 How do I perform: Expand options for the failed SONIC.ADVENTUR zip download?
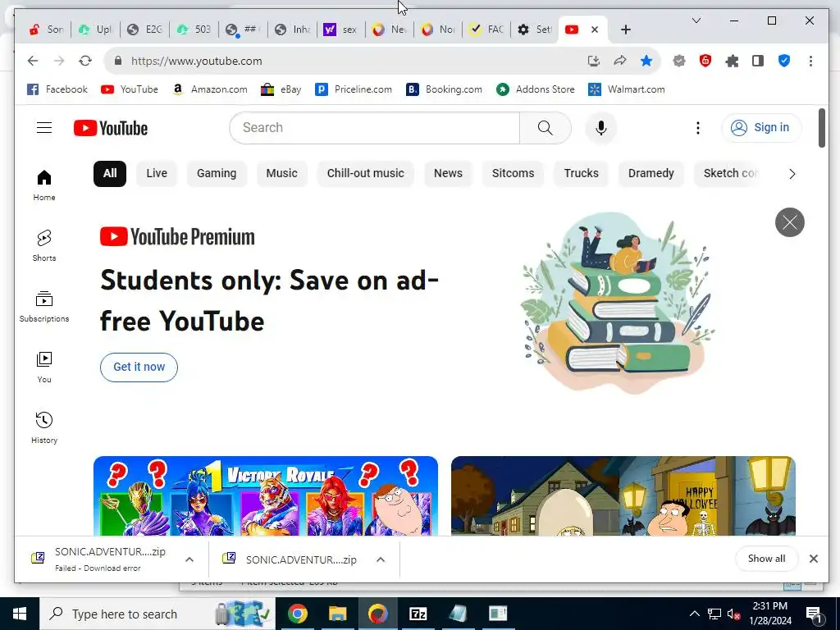point(189,559)
